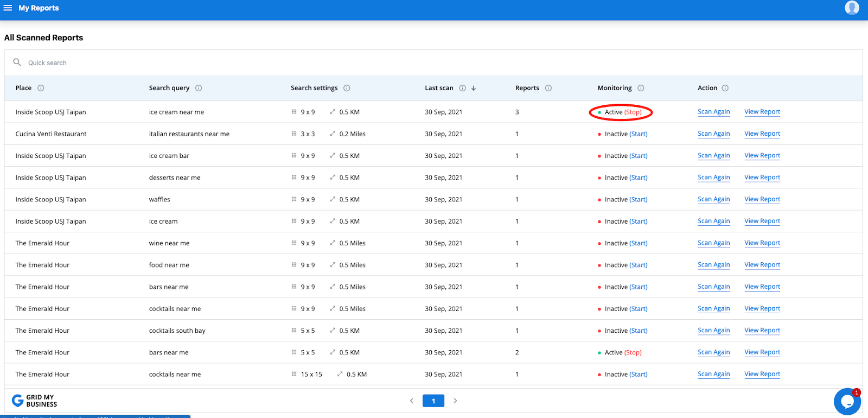The height and width of the screenshot is (418, 868).
Task: Start monitoring for waffles query
Action: point(639,200)
